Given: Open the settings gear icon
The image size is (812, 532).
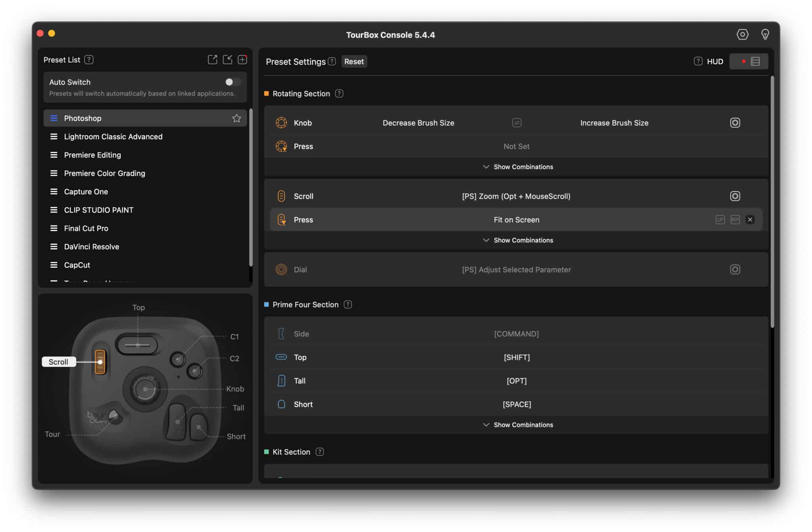Looking at the screenshot, I should (743, 35).
